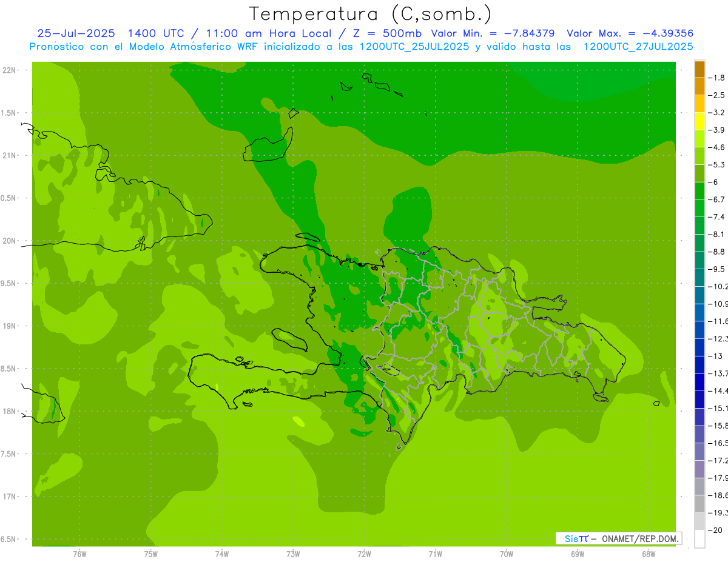Pick the yellow legend swatch between -3.2 and -3.9

coord(700,121)
